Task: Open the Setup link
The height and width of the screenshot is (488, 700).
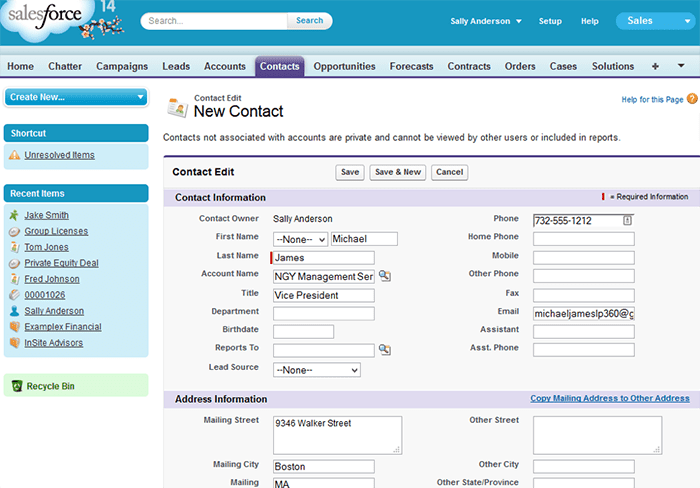Action: [x=550, y=21]
